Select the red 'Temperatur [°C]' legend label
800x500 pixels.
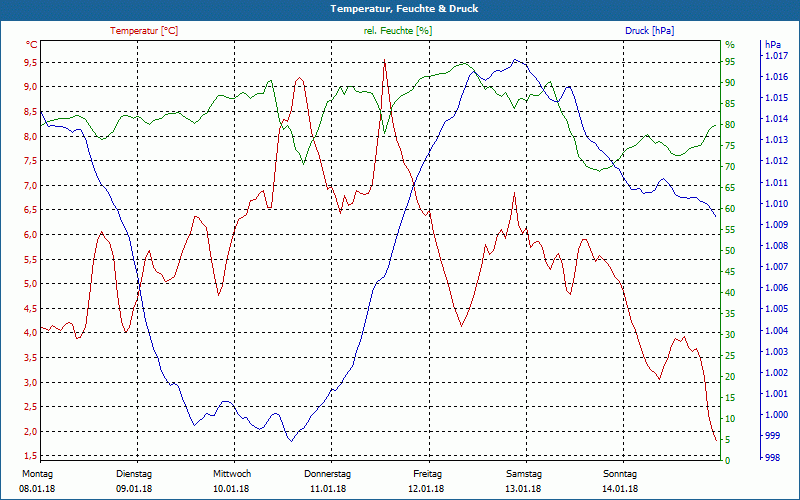pyautogui.click(x=144, y=31)
